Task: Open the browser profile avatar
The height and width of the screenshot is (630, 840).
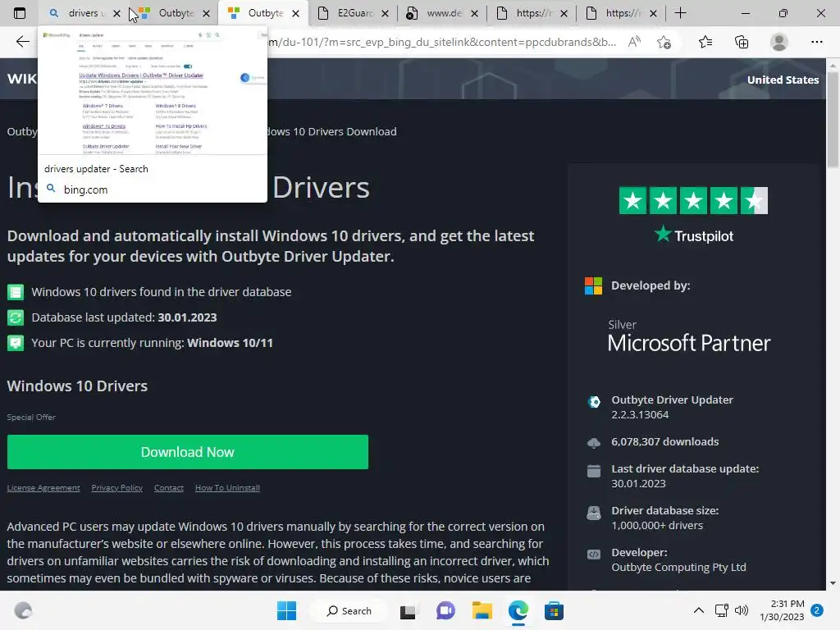Action: pos(779,42)
